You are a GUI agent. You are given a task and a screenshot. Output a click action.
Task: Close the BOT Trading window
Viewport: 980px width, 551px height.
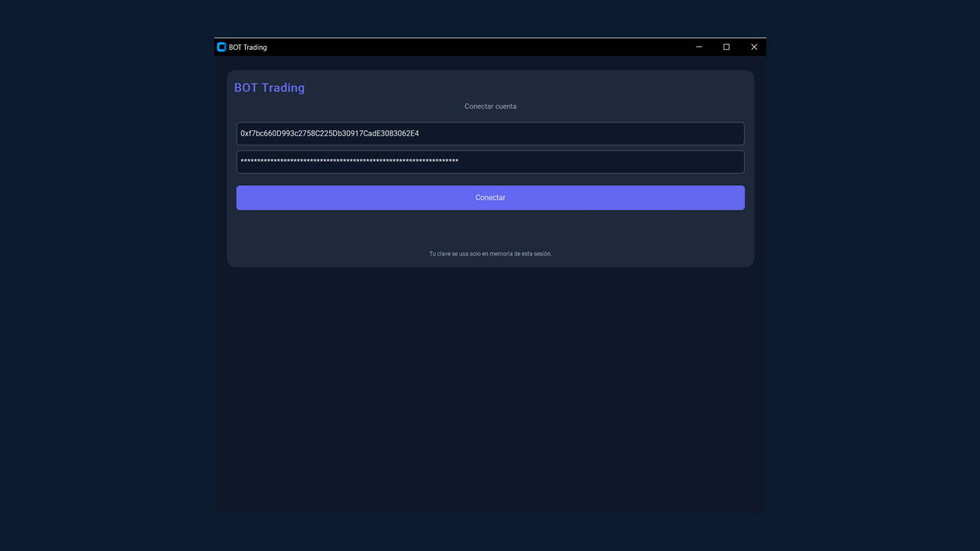click(754, 47)
